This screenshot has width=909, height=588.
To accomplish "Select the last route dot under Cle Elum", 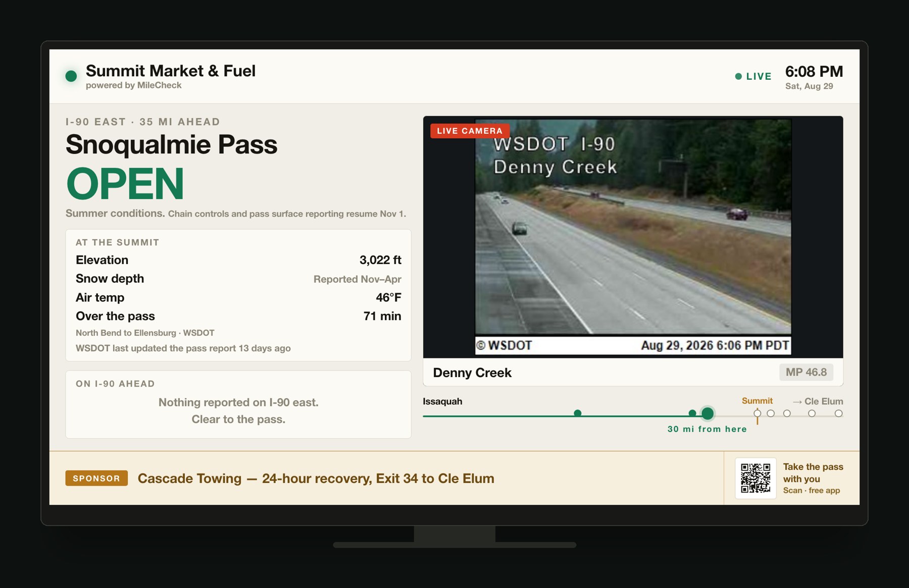I will point(838,413).
